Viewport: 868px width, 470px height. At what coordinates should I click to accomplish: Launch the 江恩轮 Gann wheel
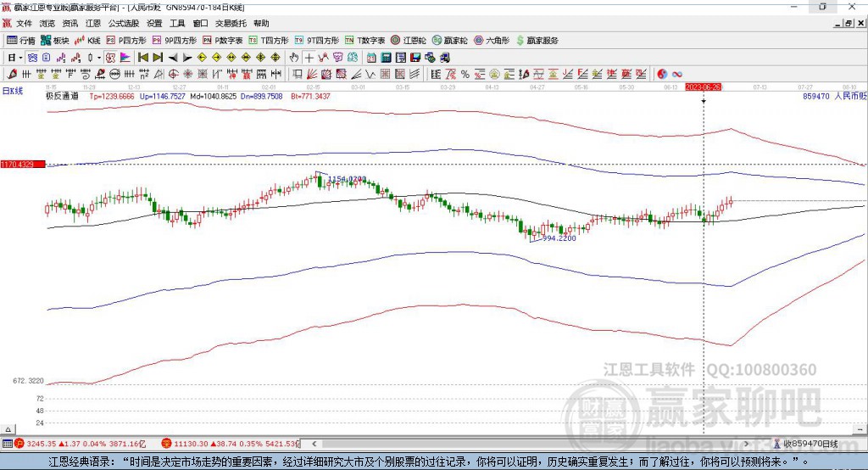pyautogui.click(x=409, y=41)
